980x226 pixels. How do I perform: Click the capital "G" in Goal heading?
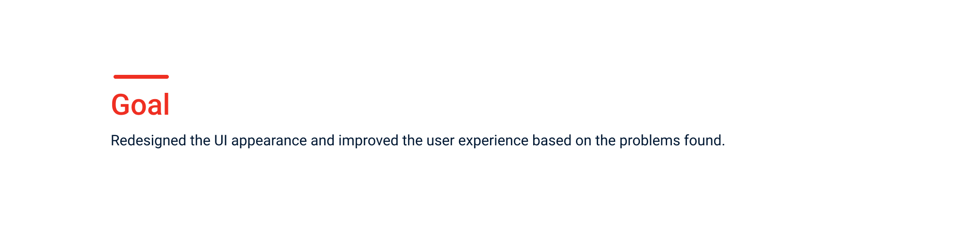pyautogui.click(x=121, y=105)
